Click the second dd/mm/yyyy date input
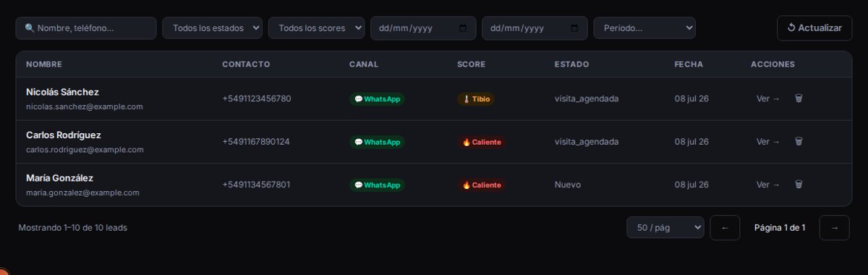The image size is (868, 275). 535,28
